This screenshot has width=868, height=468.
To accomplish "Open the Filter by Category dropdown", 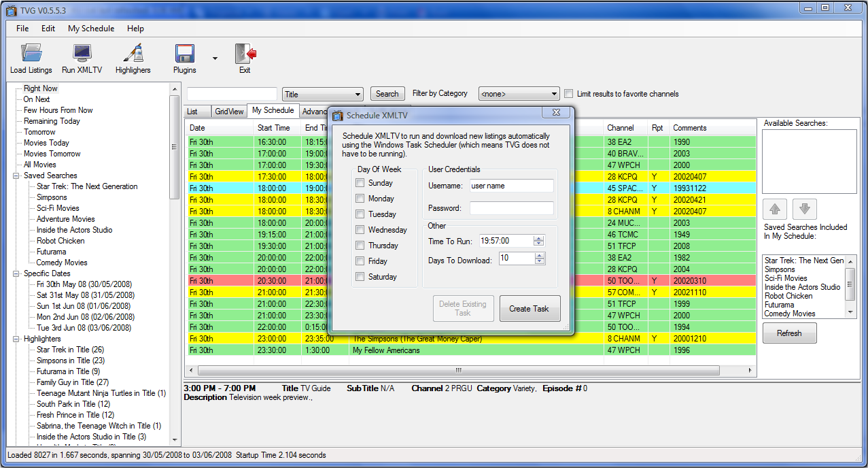I will pos(555,95).
